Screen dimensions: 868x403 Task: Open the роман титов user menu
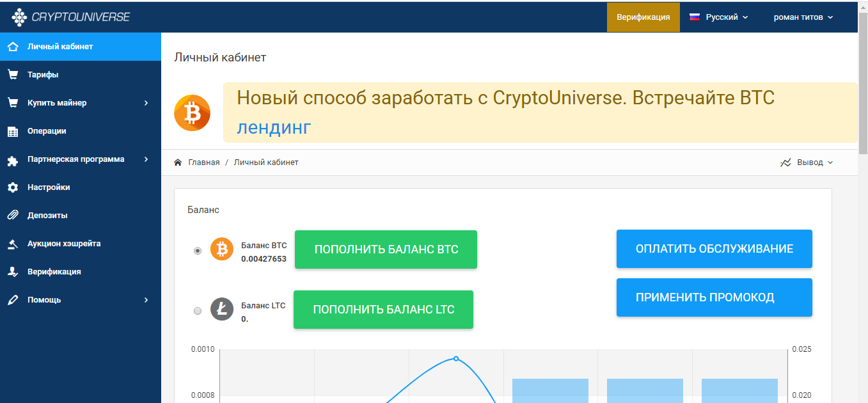click(x=803, y=17)
